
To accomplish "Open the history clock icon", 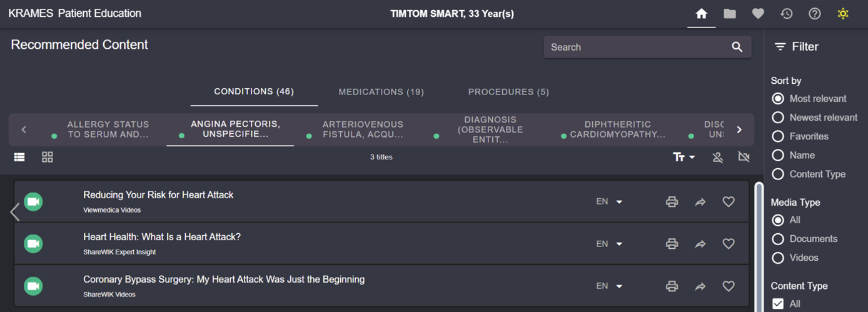I will coord(786,14).
